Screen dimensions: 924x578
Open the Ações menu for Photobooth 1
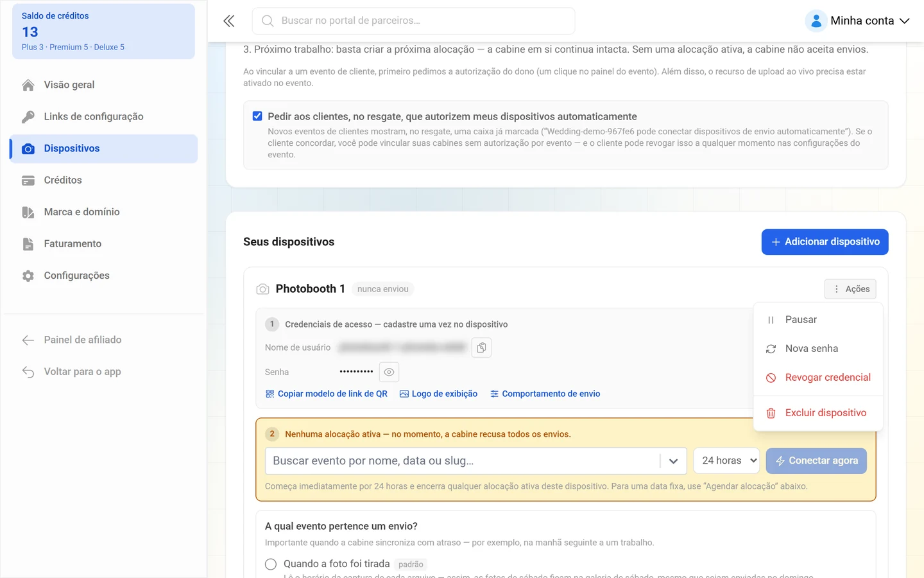coord(850,289)
